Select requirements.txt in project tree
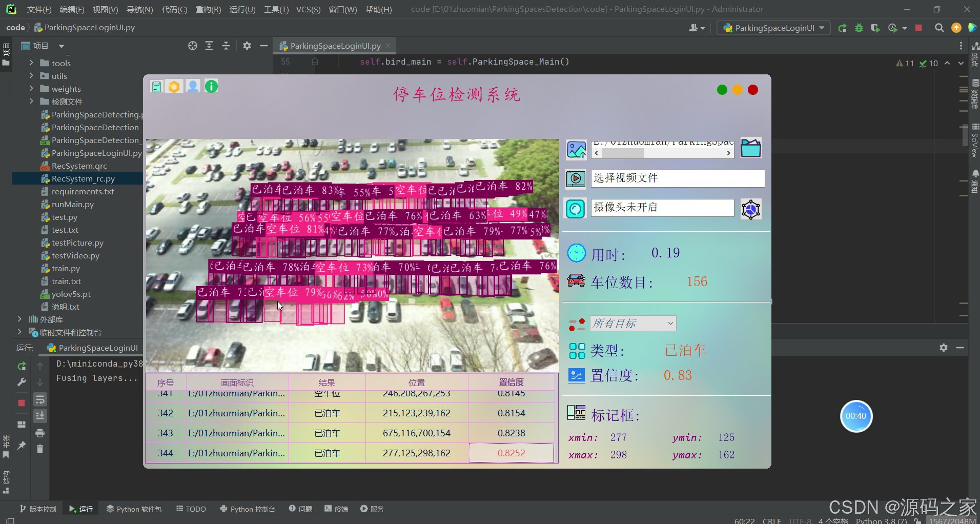 pyautogui.click(x=83, y=191)
